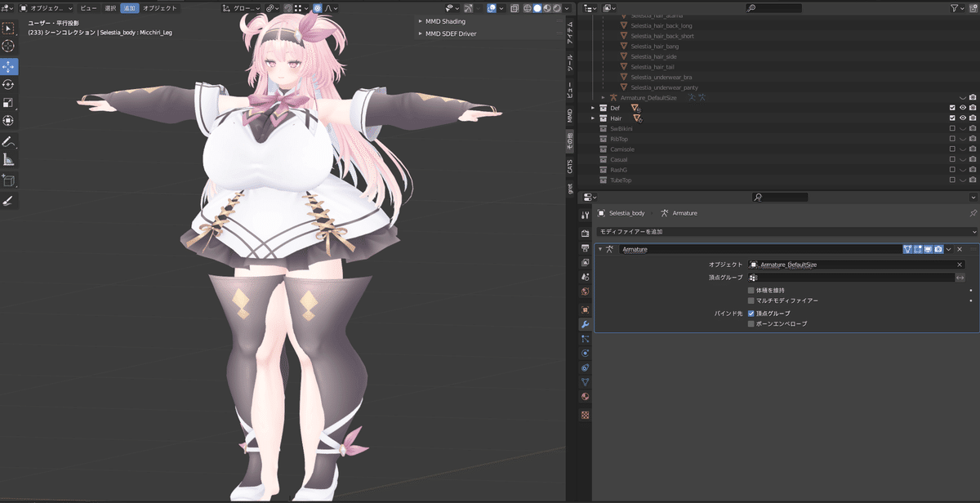Open the Scene properties tab
The image size is (980, 503).
point(585,278)
